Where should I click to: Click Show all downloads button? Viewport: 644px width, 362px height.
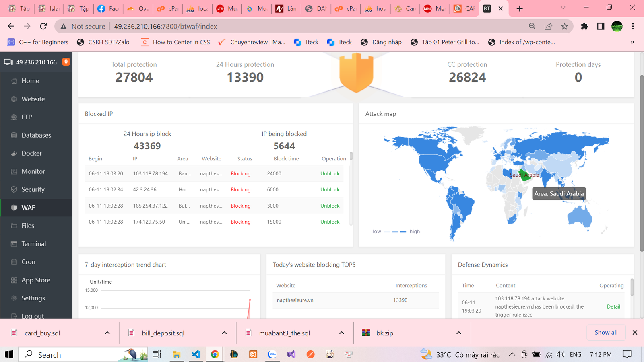(606, 332)
